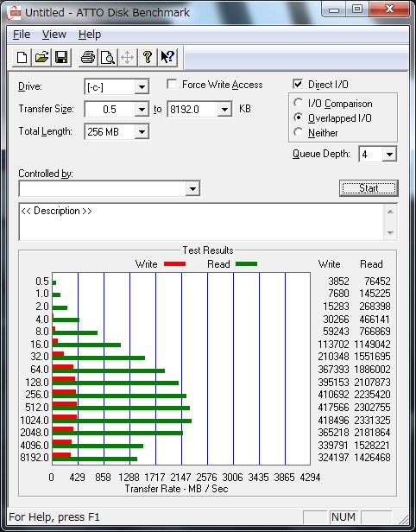Expand the Transfer Size end dropdown 8192.0
This screenshot has width=416, height=532.
pos(224,109)
